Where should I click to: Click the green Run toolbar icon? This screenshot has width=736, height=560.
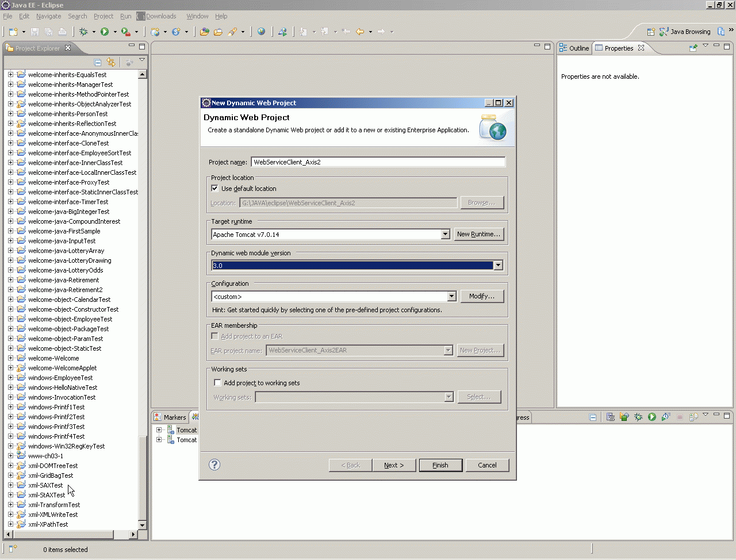pos(105,32)
